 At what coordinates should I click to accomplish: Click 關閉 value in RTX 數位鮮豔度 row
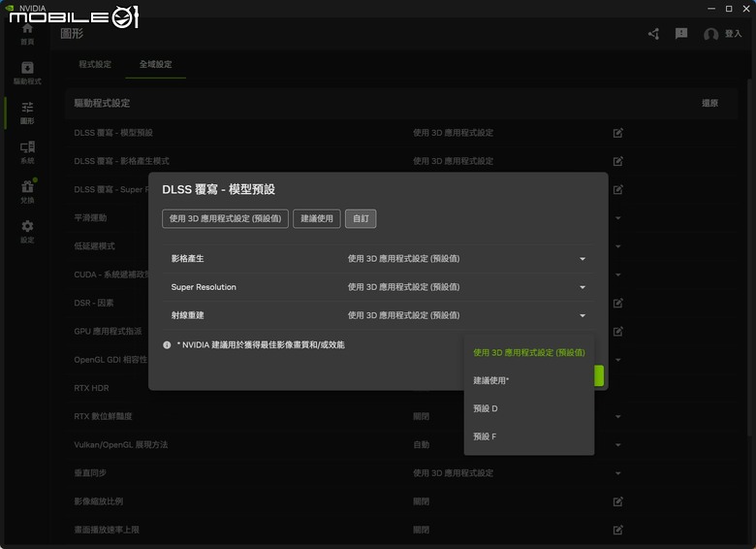tap(421, 416)
